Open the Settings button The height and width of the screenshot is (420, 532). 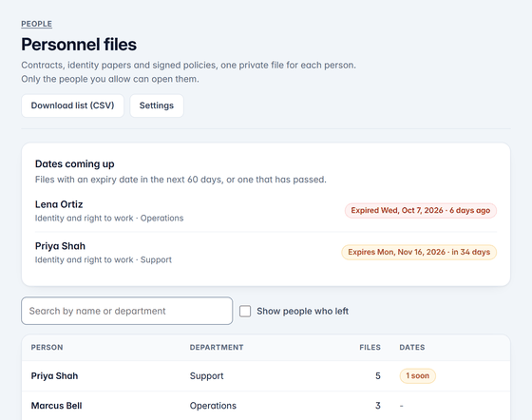pos(157,105)
